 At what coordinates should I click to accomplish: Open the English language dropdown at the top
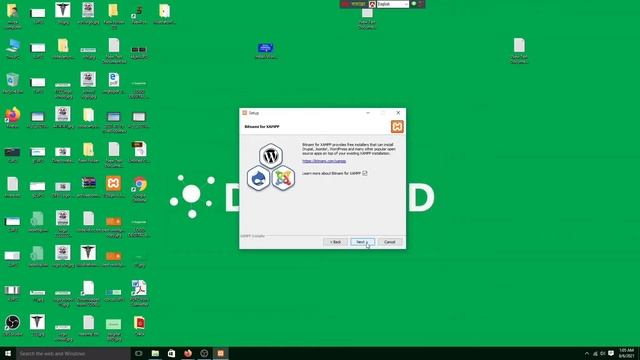coord(393,4)
